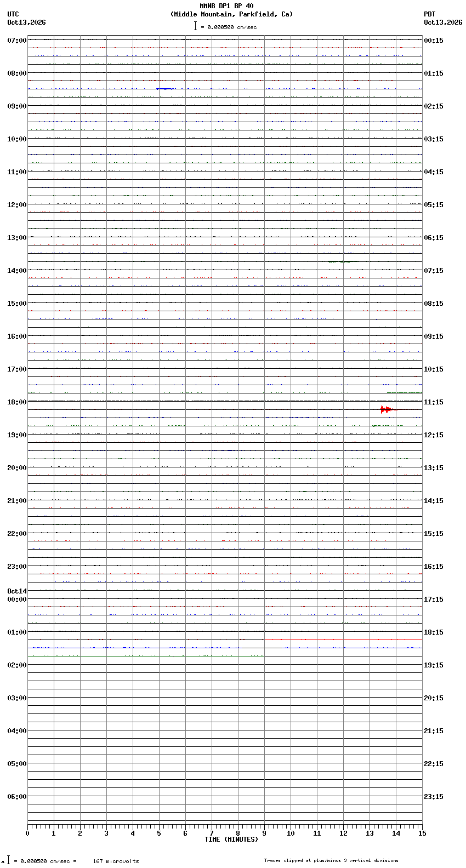Viewport: 466px width, 868px height.
Task: Select the 20:15 PDT time label
Action: tap(434, 698)
